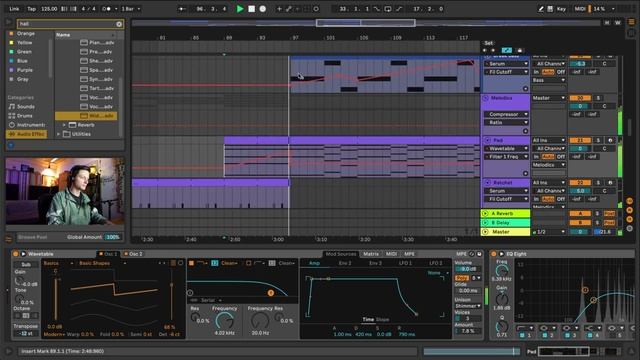Open the Ratio parameter chooser
Screen dimensions: 640x360
[506, 122]
